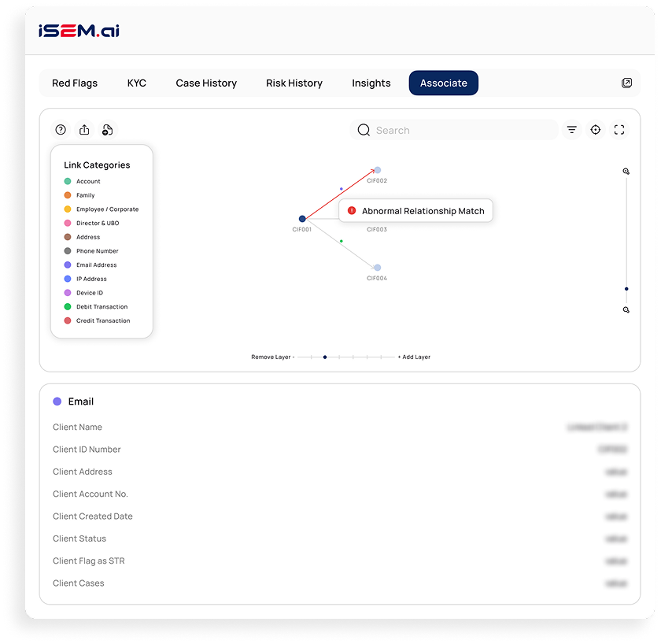This screenshot has width=661, height=644.
Task: Click the center-focus target icon
Action: [596, 129]
